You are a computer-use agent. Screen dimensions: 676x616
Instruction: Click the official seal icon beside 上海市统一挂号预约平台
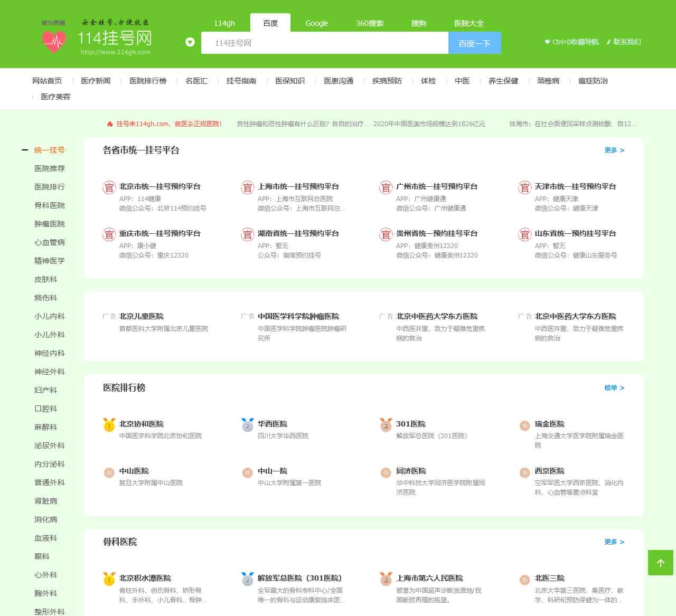click(248, 187)
